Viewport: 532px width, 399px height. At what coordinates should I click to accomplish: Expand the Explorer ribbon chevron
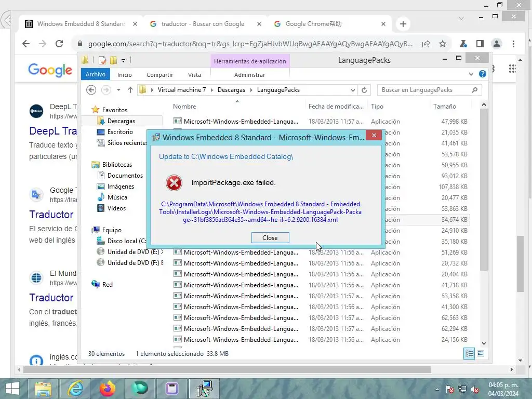(x=471, y=74)
